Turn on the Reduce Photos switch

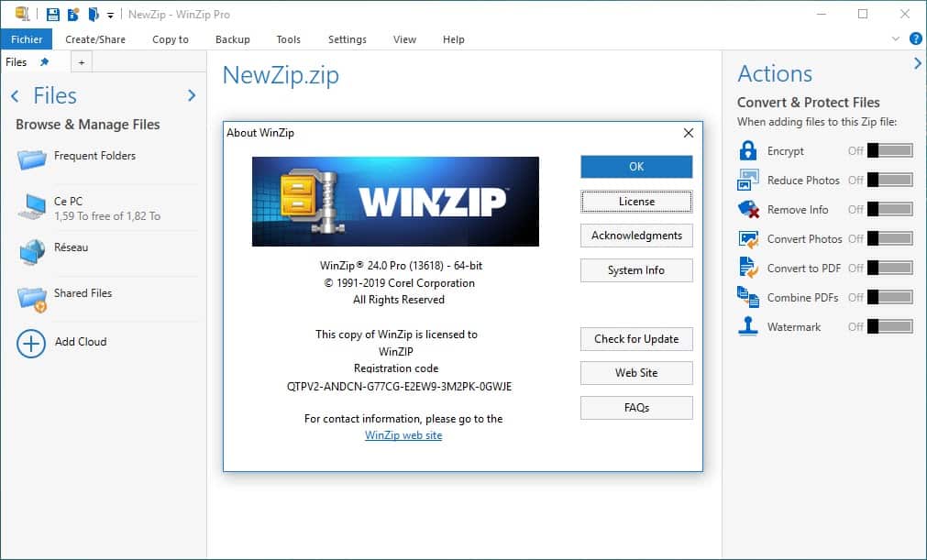889,181
